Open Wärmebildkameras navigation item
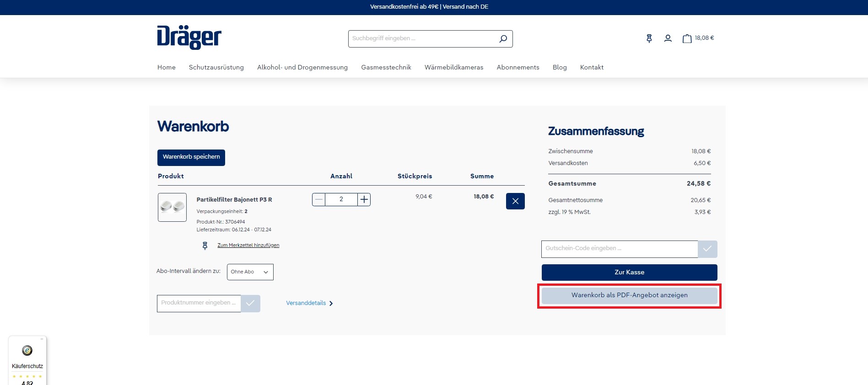Viewport: 868px width, 385px height. (x=453, y=67)
